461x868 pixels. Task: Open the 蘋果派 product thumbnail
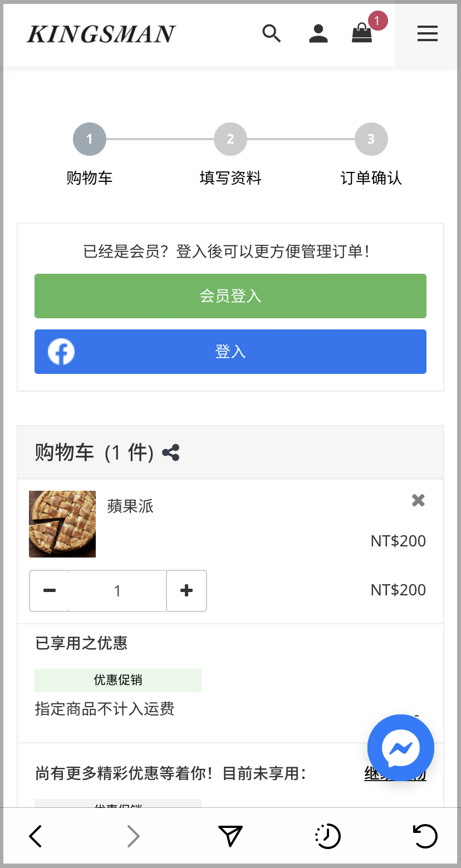coord(62,524)
